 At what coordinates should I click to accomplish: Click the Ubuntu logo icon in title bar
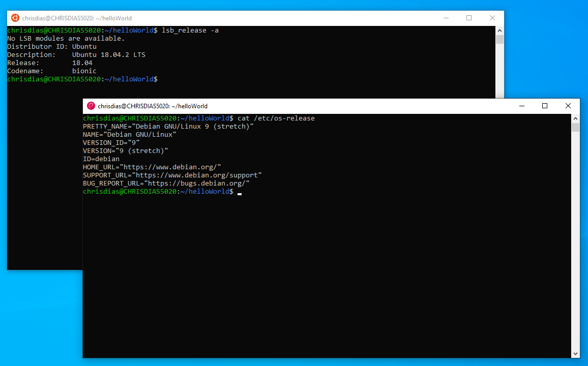[x=15, y=18]
